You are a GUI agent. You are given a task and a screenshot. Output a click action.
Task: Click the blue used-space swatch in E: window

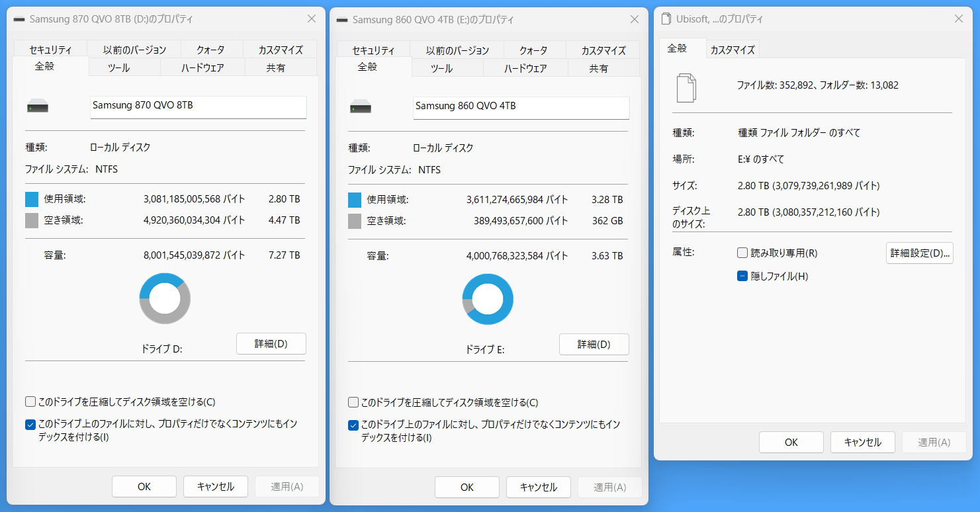coord(355,200)
